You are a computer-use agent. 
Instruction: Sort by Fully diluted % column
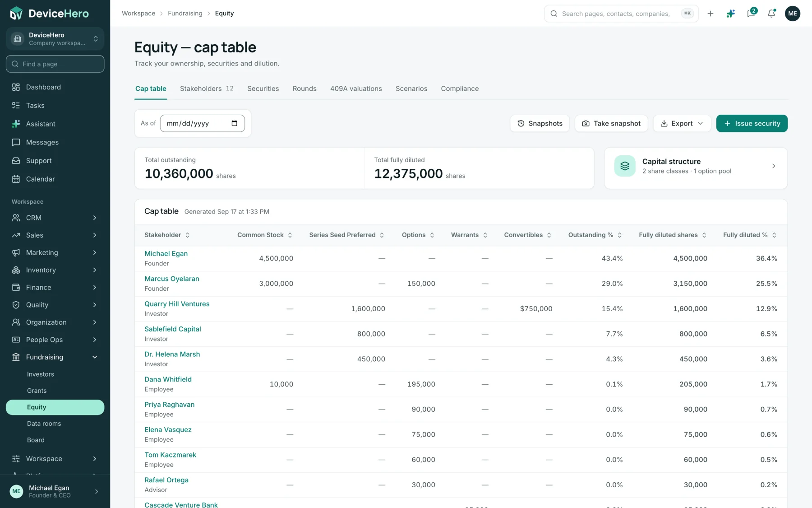(x=750, y=235)
